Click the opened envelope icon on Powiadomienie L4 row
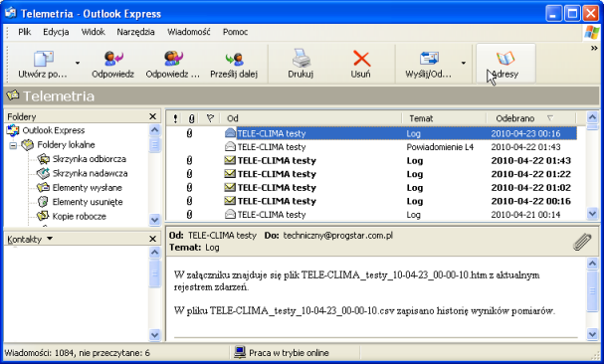 [230, 146]
